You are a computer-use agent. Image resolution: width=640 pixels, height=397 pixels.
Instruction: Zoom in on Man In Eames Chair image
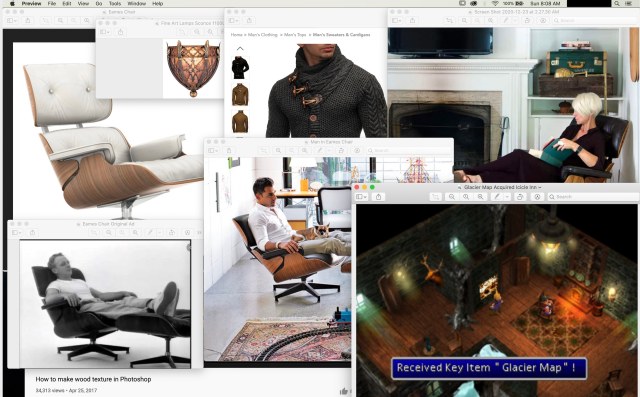[x=305, y=151]
